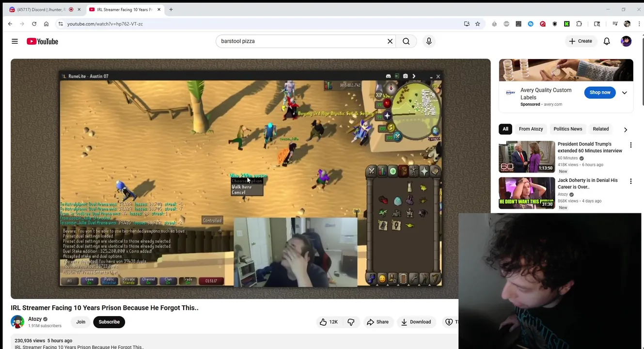Go to YouTube home via logo
Screen dimensions: 644x349
point(42,41)
